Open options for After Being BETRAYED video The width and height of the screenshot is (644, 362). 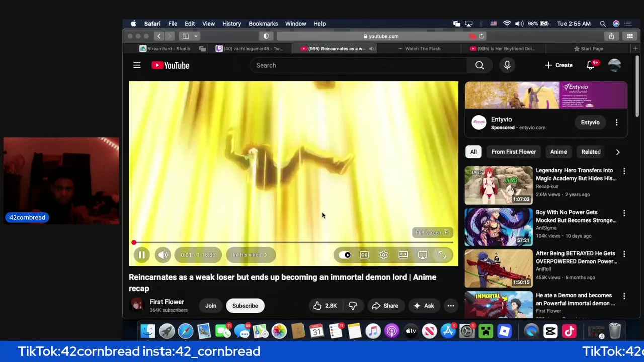(624, 254)
